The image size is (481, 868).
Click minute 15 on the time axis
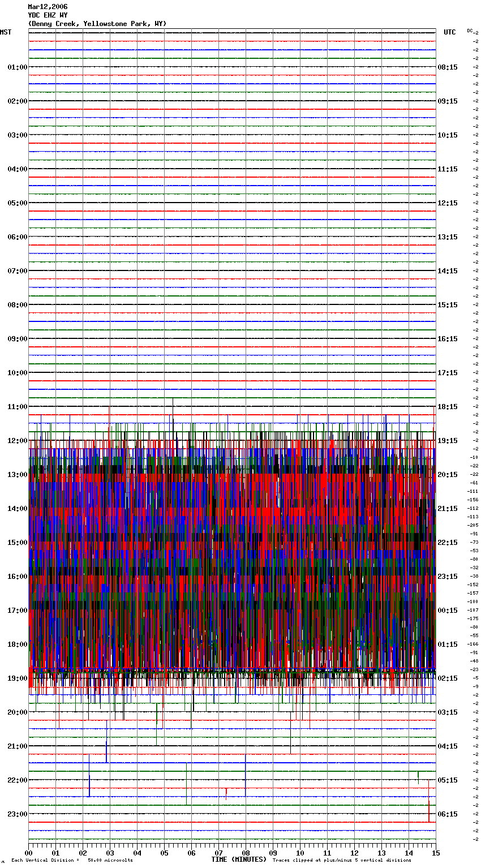(436, 853)
